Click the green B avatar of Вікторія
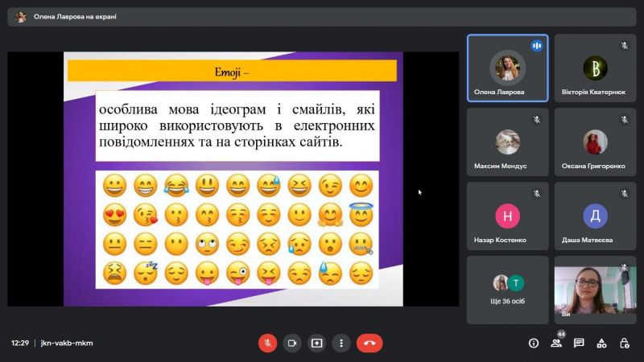The height and width of the screenshot is (362, 644). click(x=595, y=68)
